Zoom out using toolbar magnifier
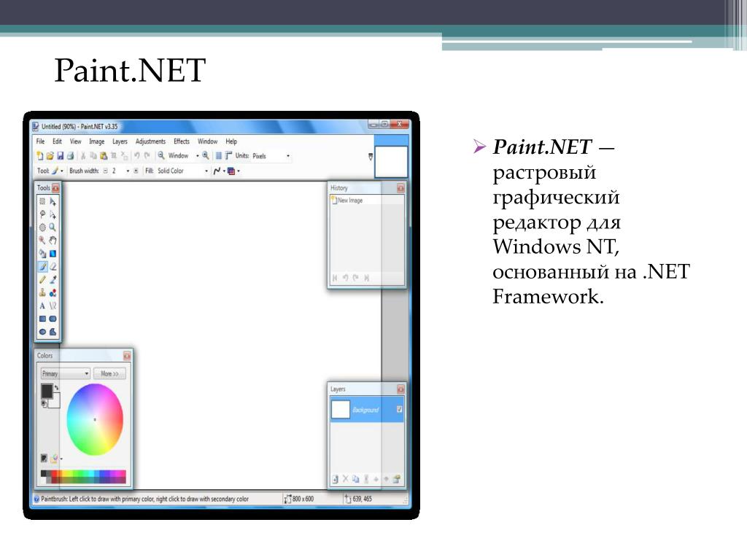The height and width of the screenshot is (560, 747). (x=161, y=155)
